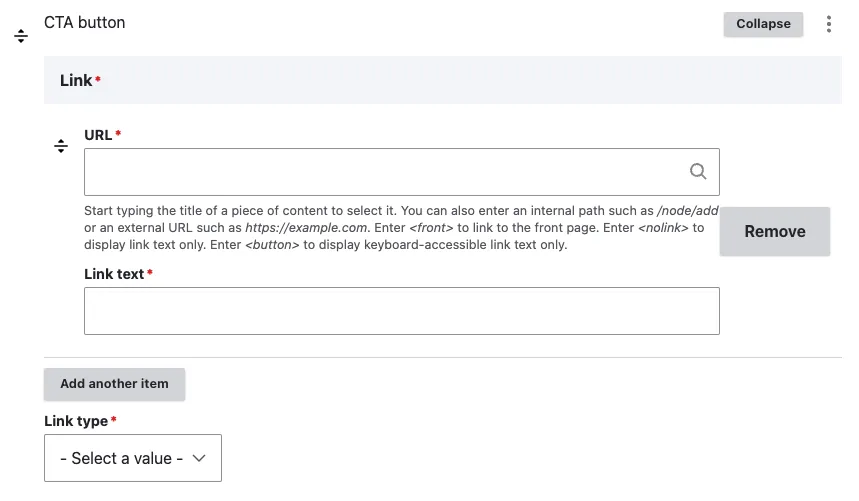Viewport: 859px width, 501px height.
Task: Click the Link section header bar
Action: pos(442,80)
